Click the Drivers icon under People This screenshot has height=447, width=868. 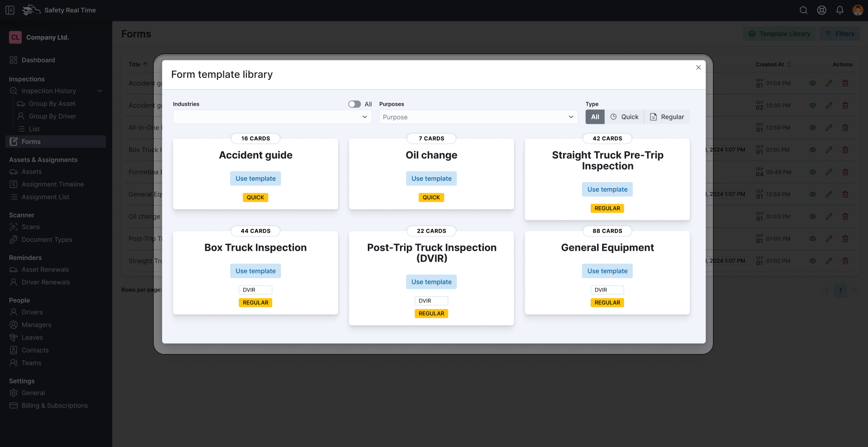tap(14, 312)
